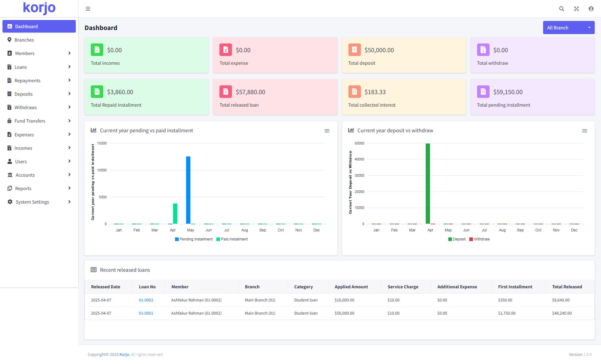
Task: Open pending vs paid chart menu icon
Action: tap(327, 131)
